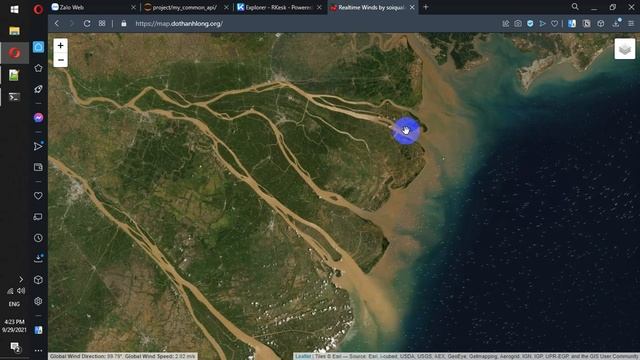View site security lock info

[x=124, y=24]
